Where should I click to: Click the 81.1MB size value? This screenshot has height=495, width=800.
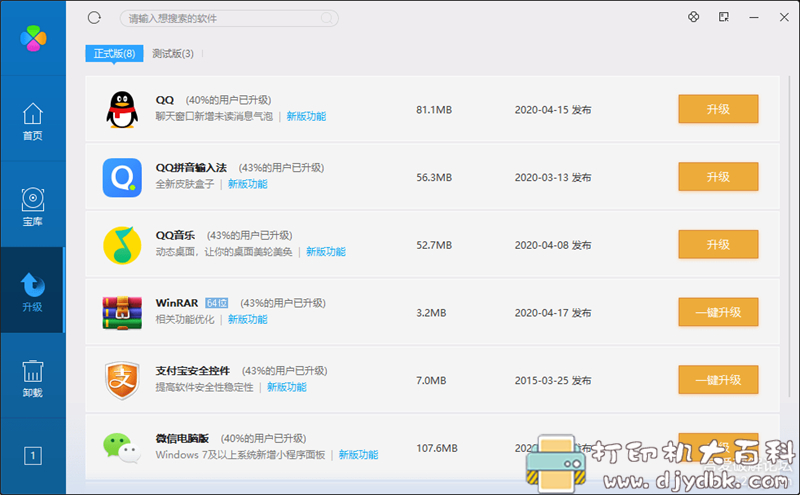[x=434, y=110]
